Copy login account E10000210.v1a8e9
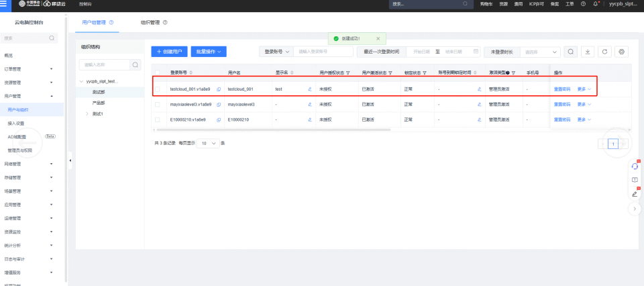The height and width of the screenshot is (286, 644). (219, 120)
